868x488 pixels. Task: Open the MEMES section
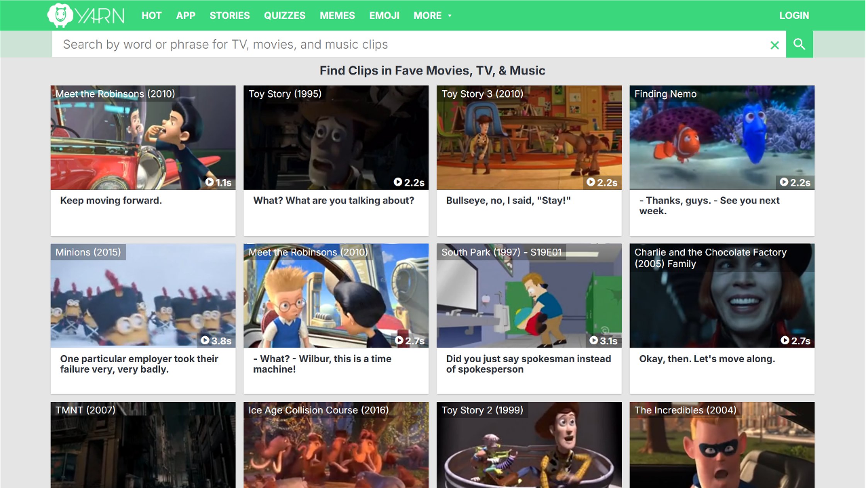[x=337, y=15]
